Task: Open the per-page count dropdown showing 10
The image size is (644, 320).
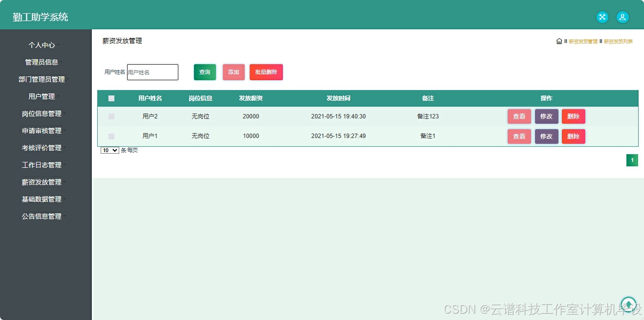Action: click(109, 150)
